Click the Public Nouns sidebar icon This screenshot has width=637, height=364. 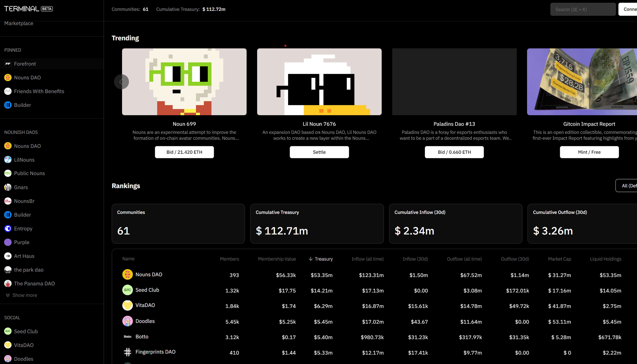pyautogui.click(x=8, y=173)
